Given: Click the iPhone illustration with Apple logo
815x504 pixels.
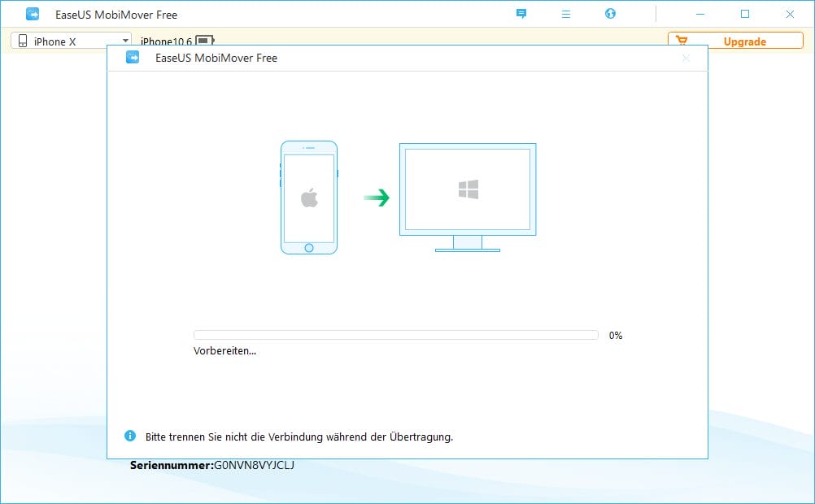Looking at the screenshot, I should click(309, 198).
